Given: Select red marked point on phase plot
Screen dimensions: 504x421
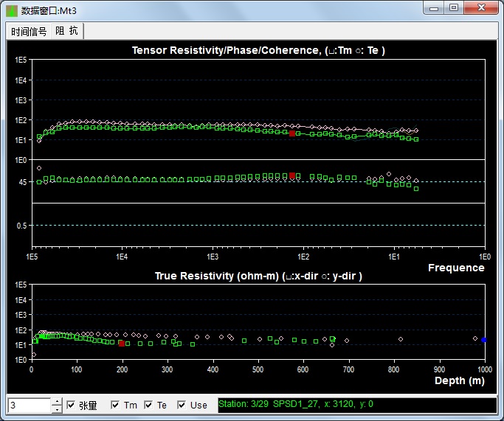Looking at the screenshot, I should click(292, 175).
